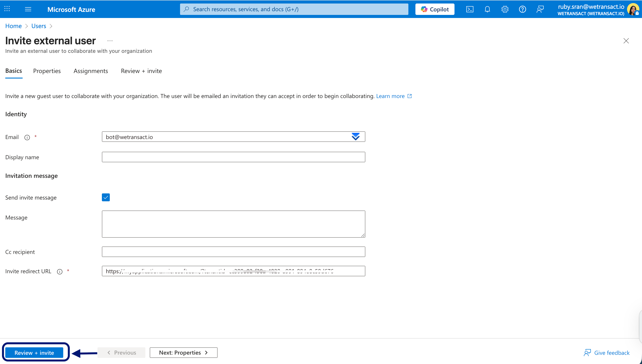Focus the Email input field

(233, 137)
